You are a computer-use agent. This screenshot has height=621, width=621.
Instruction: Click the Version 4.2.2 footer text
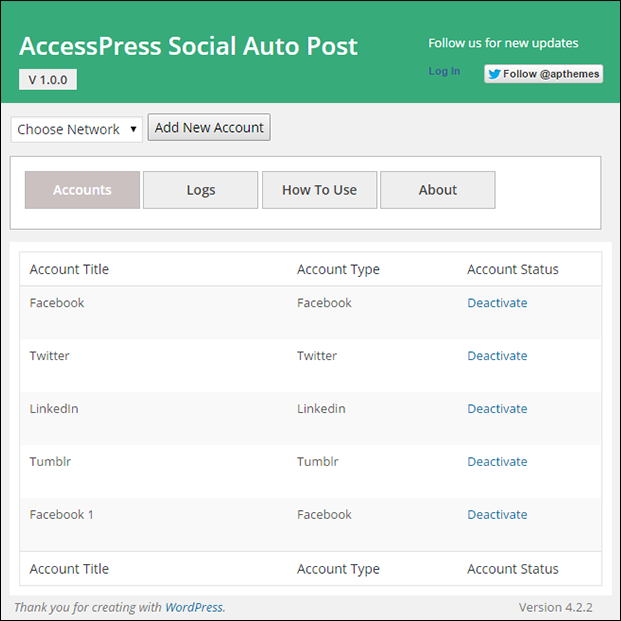556,607
